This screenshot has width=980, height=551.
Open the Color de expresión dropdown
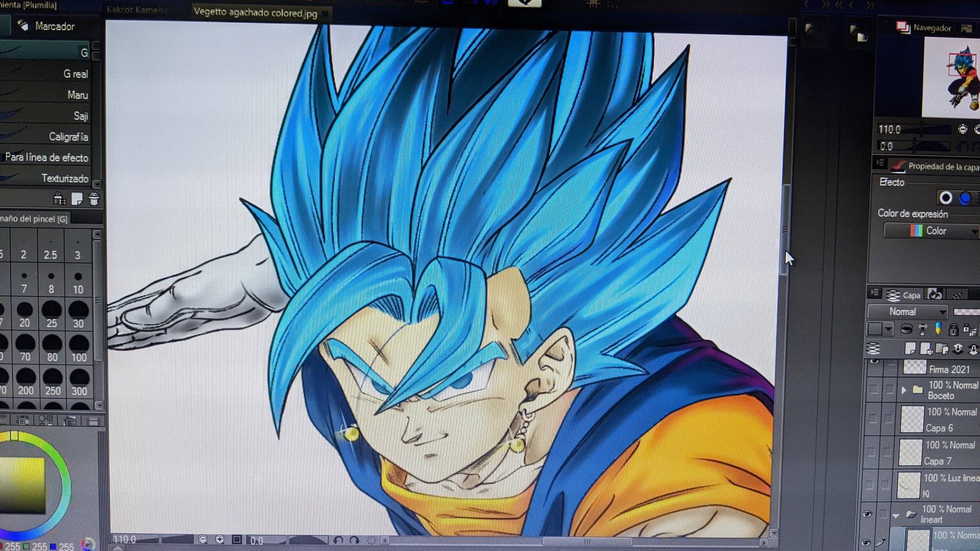point(931,231)
